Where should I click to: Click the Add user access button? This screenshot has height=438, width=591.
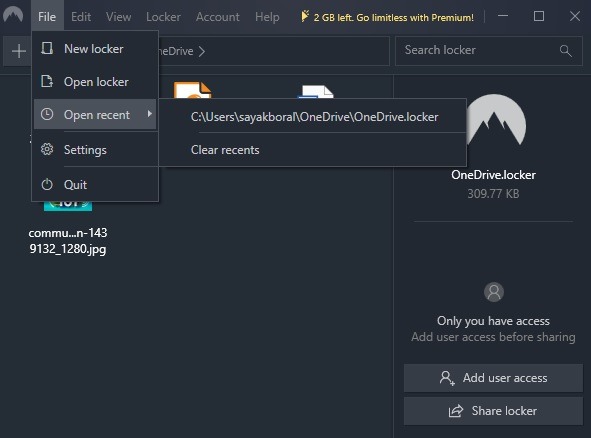click(493, 378)
